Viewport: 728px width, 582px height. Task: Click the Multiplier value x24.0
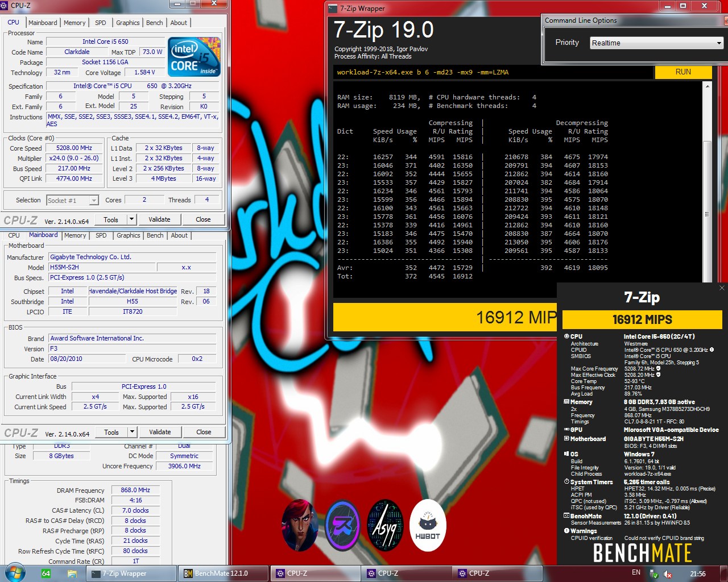click(x=74, y=158)
